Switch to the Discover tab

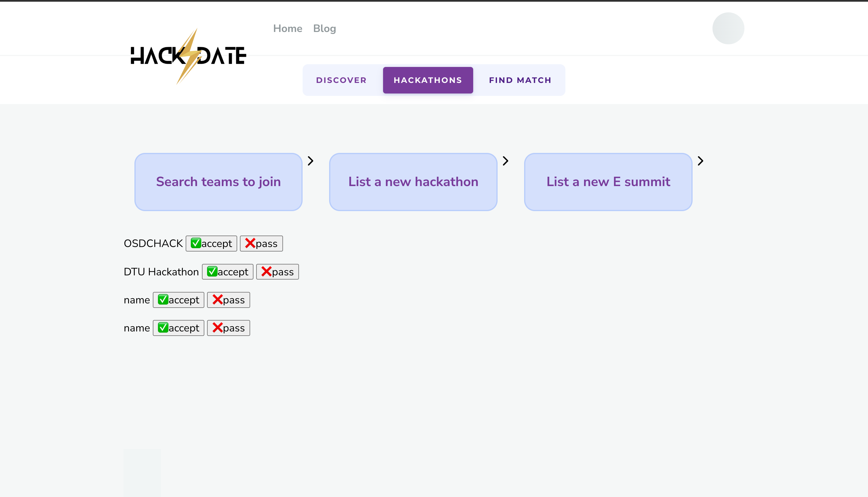(341, 80)
